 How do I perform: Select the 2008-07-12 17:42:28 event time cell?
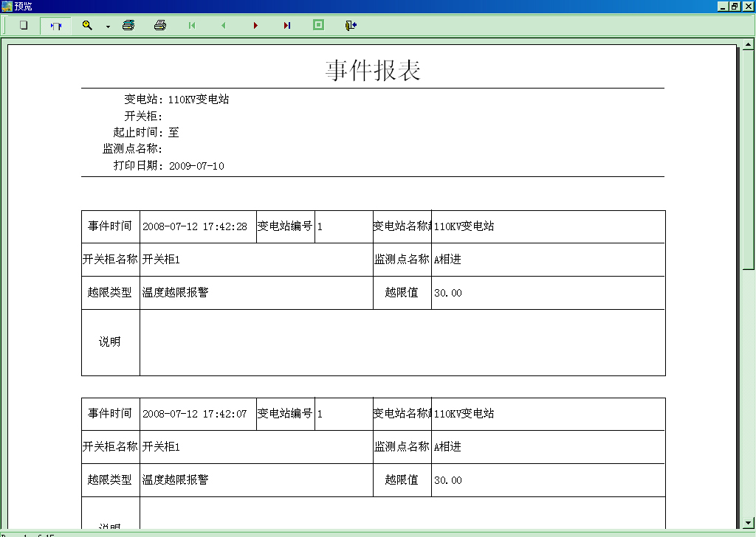(195, 226)
